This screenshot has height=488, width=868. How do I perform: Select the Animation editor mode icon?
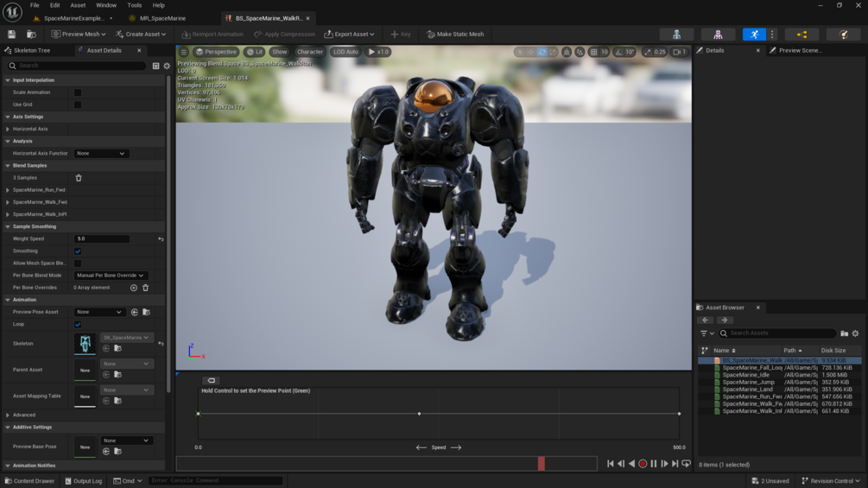click(754, 35)
